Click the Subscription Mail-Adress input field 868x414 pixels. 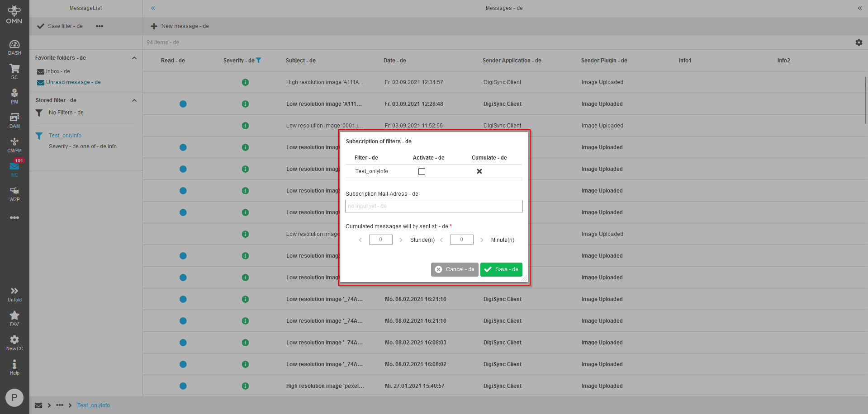pyautogui.click(x=433, y=206)
